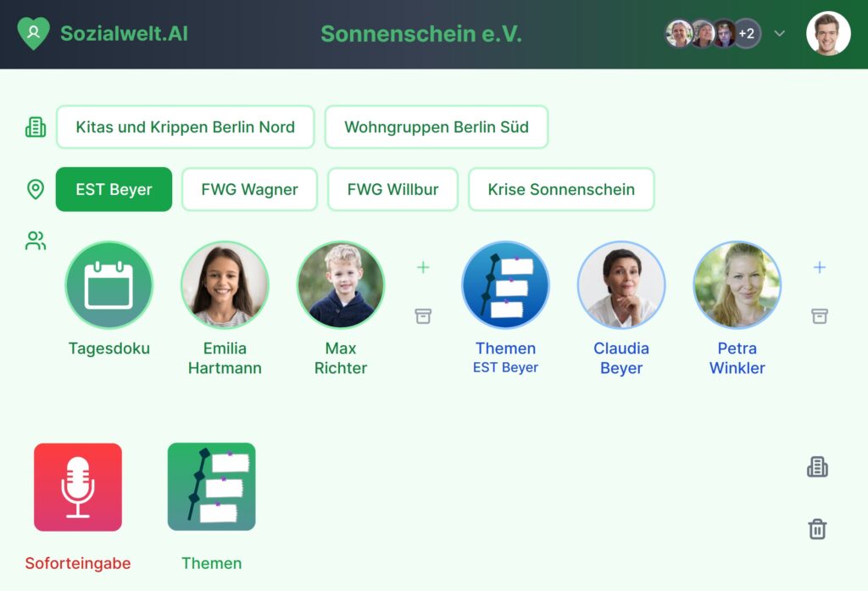
Task: Click the blue plus after Petra Winkler
Action: 820,268
